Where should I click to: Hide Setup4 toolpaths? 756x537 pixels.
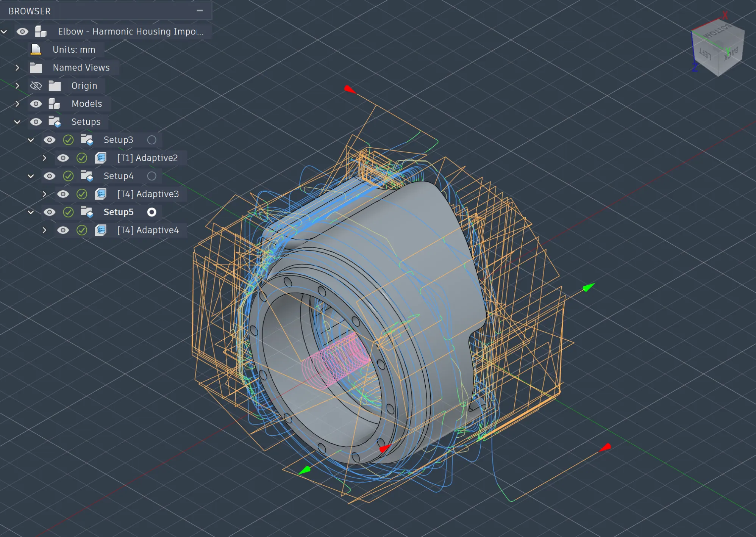[49, 176]
